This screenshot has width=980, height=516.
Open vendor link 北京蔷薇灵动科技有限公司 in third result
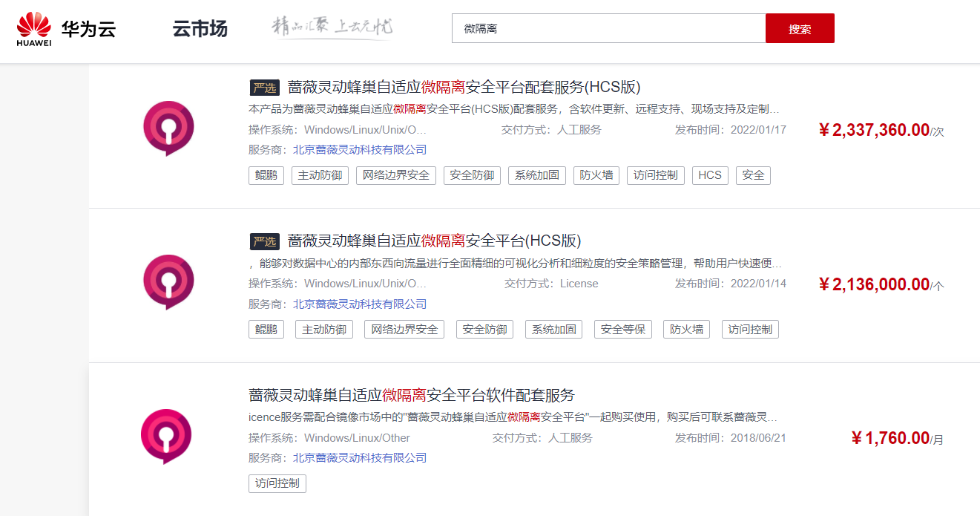360,458
